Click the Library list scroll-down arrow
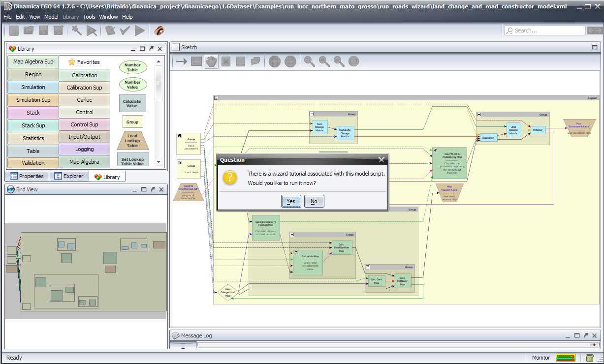This screenshot has height=364, width=604. tap(159, 161)
